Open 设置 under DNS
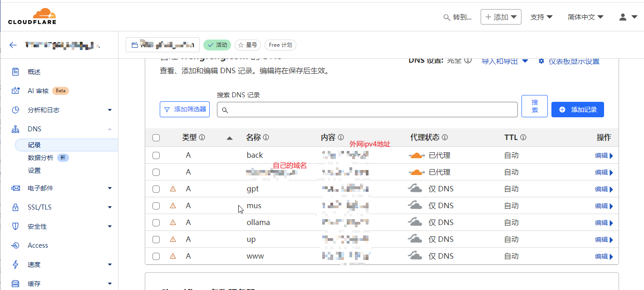 click(34, 170)
